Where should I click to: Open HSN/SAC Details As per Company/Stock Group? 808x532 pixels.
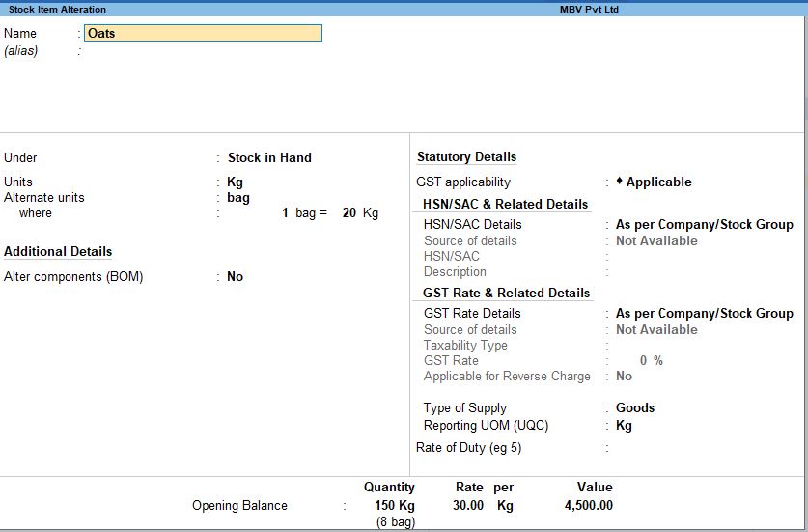(x=705, y=225)
